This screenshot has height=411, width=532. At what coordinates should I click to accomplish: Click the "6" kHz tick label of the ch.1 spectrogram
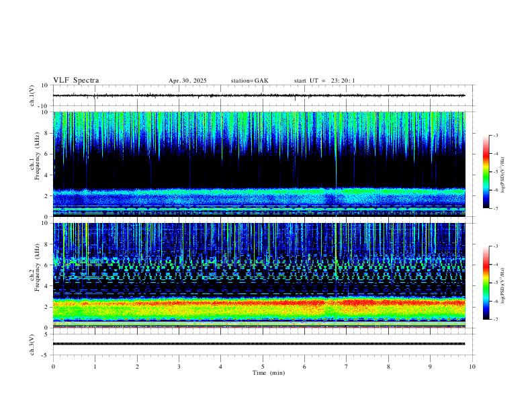(47, 154)
